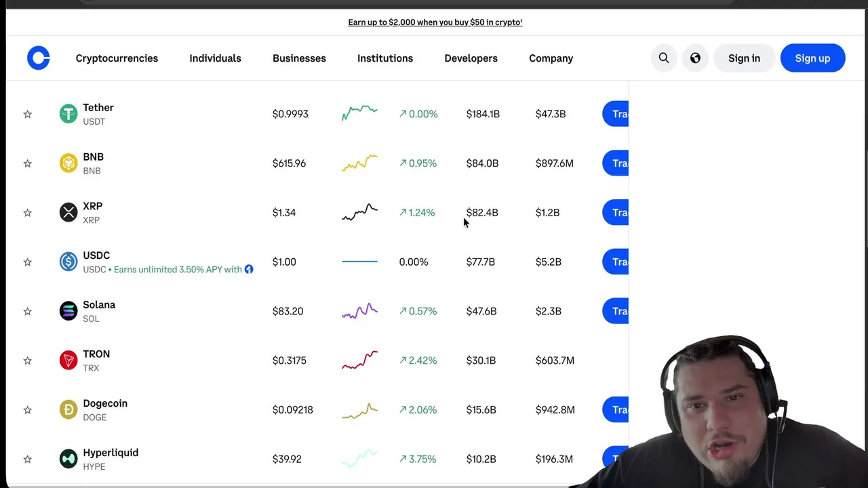The image size is (868, 488).
Task: Star BNB to add to watchlist
Action: point(28,163)
